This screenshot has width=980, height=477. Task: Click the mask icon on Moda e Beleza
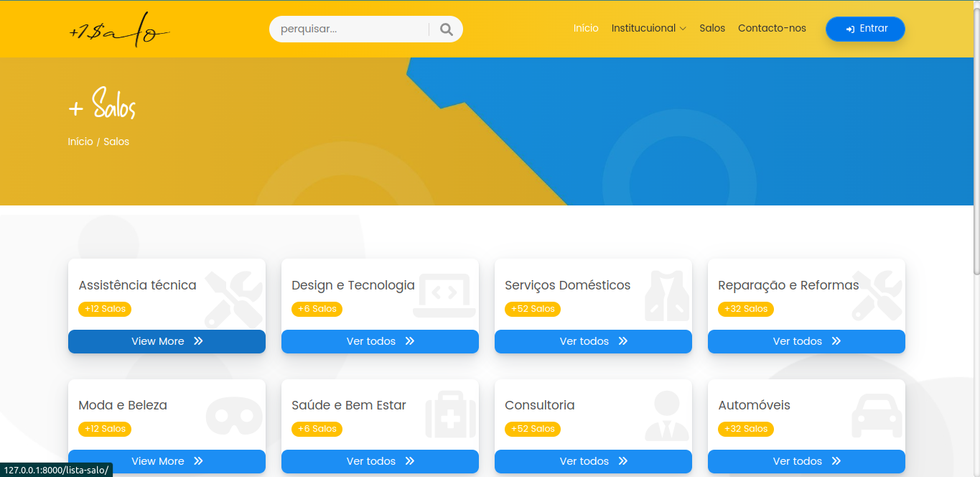point(234,416)
